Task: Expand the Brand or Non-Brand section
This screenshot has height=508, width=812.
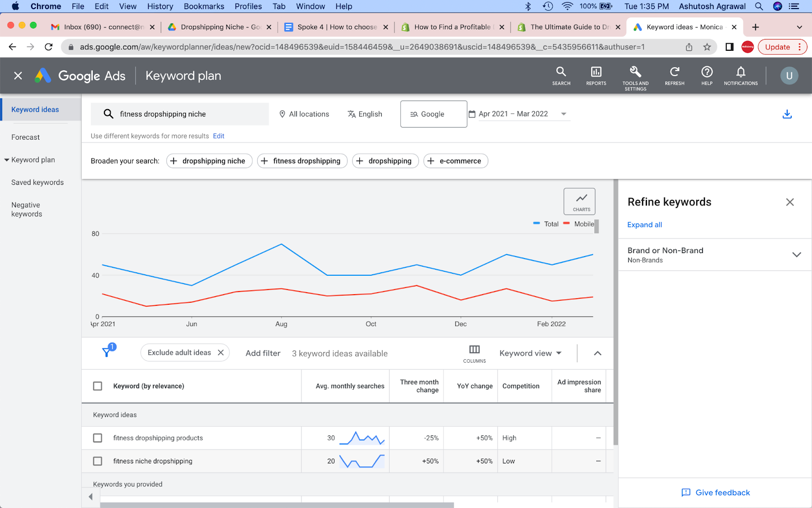Action: pos(796,255)
